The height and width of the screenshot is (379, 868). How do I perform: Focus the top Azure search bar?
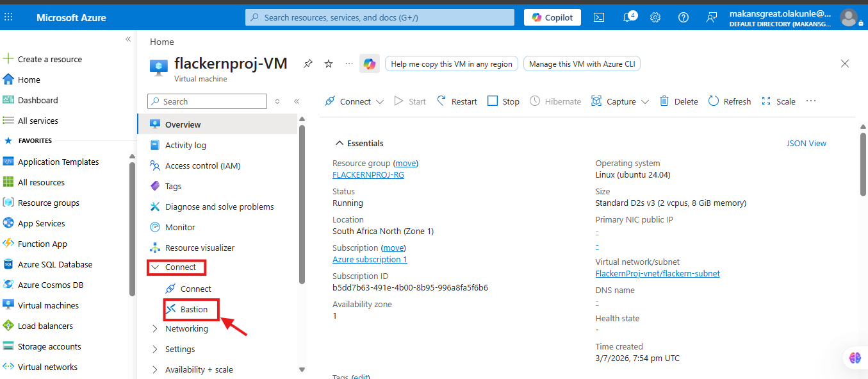380,17
